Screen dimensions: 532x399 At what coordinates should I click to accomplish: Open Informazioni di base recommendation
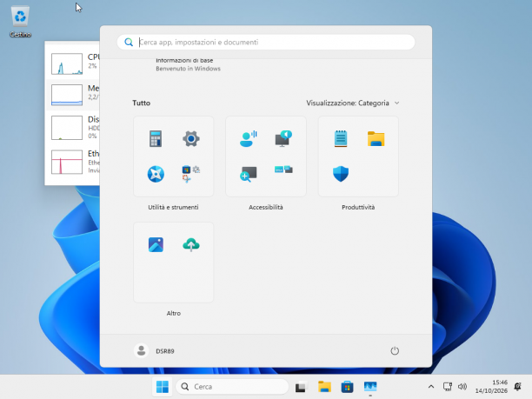click(x=188, y=64)
